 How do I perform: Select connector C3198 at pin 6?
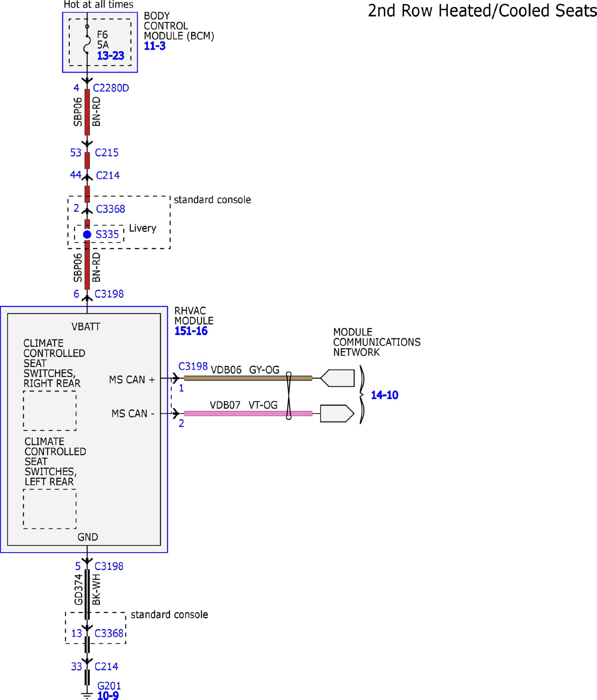[109, 294]
